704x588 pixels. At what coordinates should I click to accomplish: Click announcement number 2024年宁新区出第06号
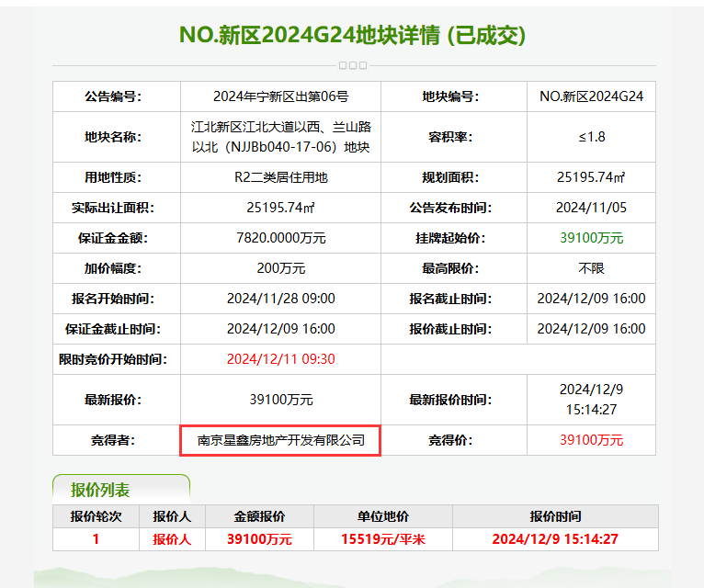[280, 96]
